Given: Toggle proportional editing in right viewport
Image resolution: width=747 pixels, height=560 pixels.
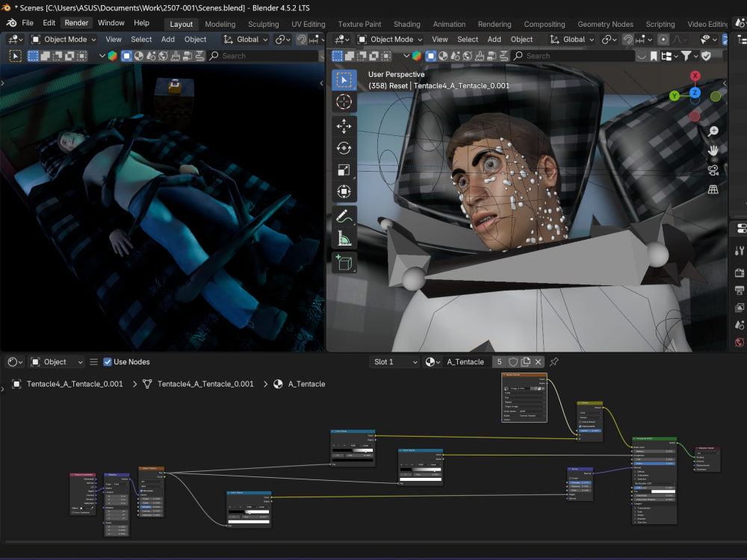Looking at the screenshot, I should (663, 40).
